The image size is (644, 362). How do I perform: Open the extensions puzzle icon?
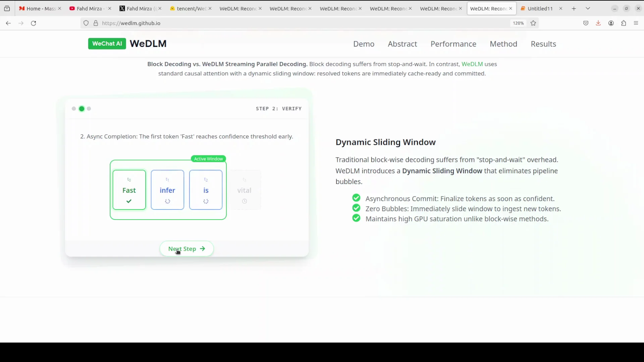624,23
